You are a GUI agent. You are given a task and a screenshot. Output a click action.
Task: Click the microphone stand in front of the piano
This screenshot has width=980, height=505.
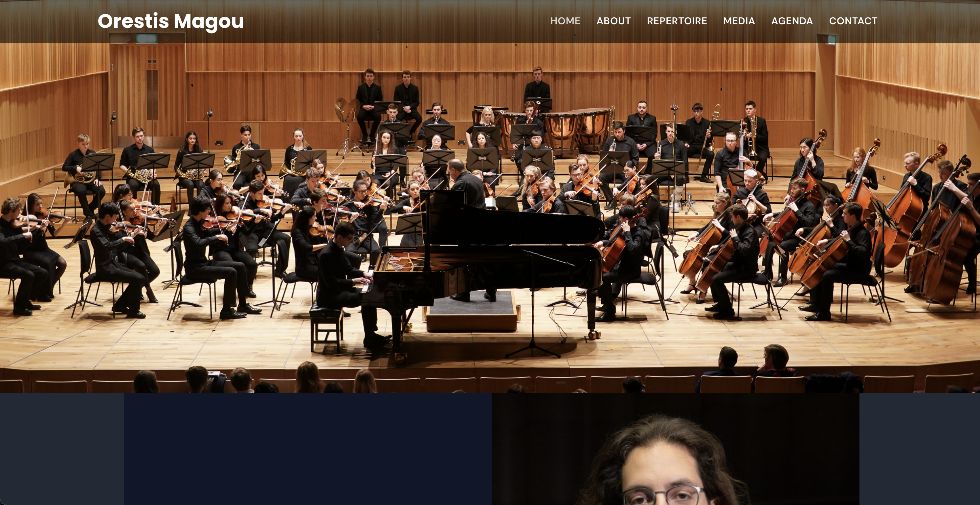click(533, 304)
